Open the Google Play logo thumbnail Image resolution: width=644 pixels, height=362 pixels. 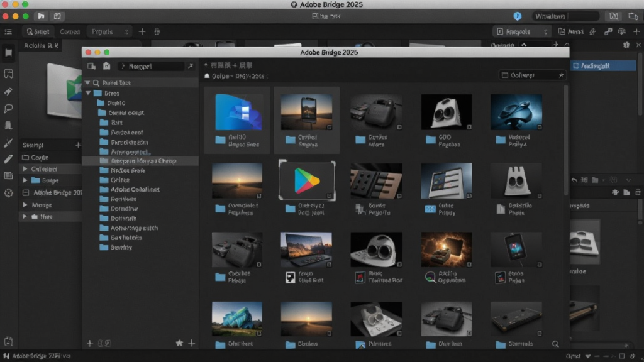pos(307,180)
